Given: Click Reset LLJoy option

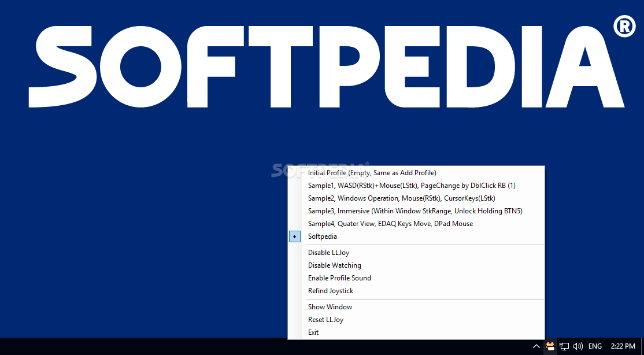Looking at the screenshot, I should point(416,320).
